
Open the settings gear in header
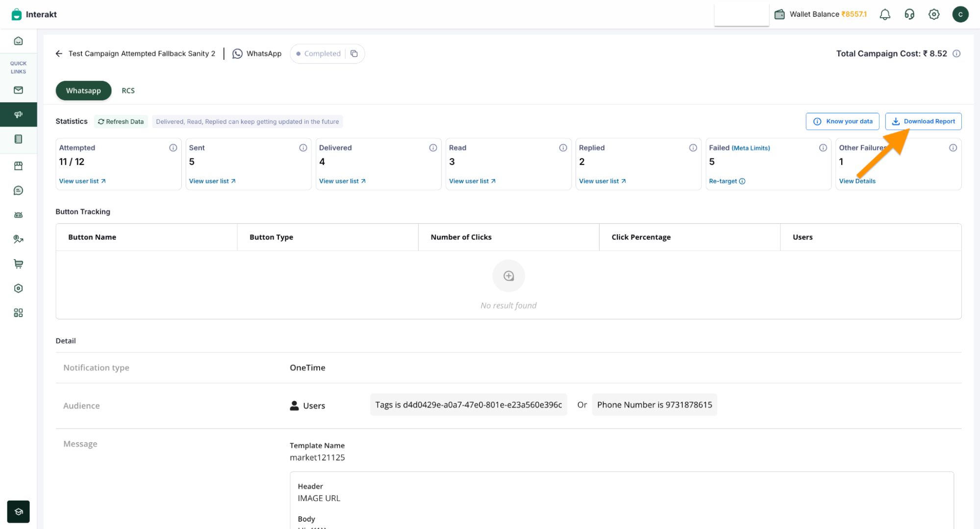[x=933, y=15]
